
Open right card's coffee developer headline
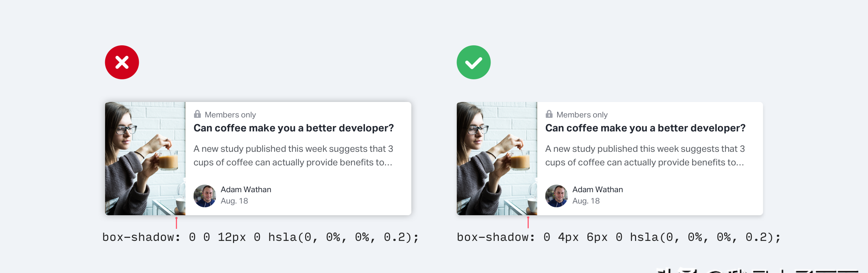pyautogui.click(x=645, y=128)
